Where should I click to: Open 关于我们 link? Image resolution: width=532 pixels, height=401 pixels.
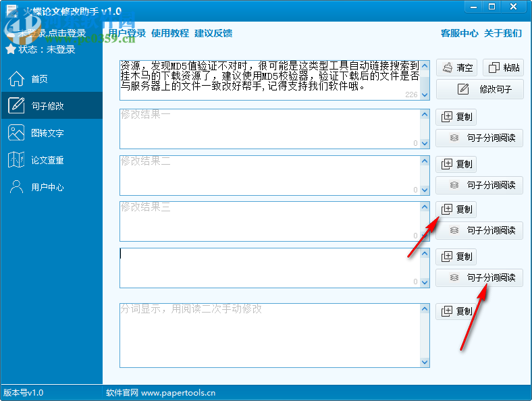coord(503,33)
